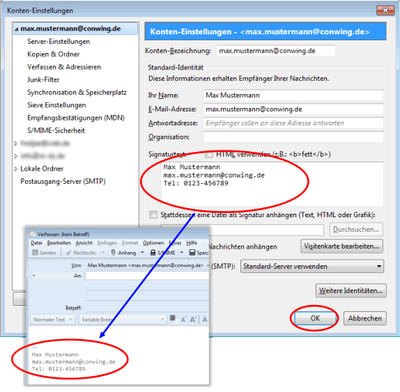Click Visitenkarte bearbeiten button

click(342, 246)
